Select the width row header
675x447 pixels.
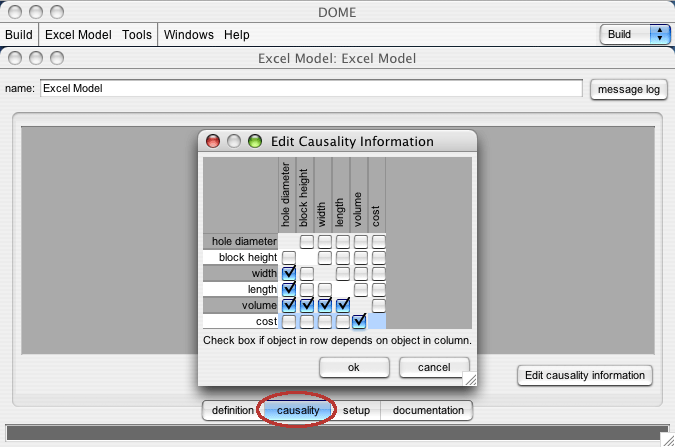pyautogui.click(x=241, y=273)
